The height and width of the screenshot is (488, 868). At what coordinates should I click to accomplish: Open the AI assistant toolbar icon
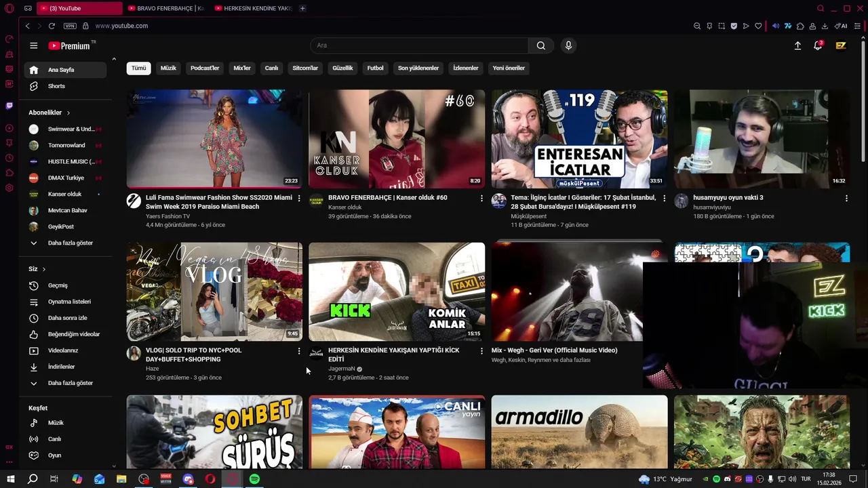click(841, 26)
